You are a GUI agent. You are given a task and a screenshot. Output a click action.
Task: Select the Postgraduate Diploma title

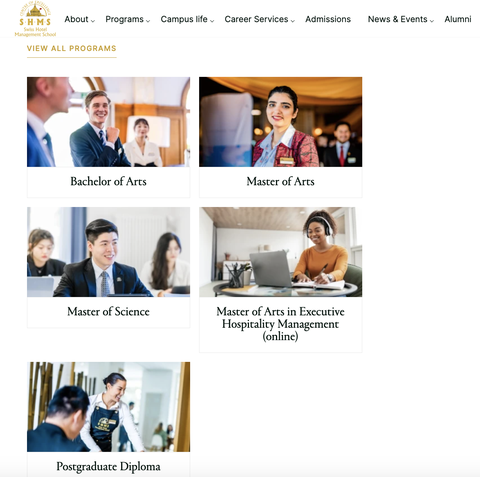(x=108, y=466)
